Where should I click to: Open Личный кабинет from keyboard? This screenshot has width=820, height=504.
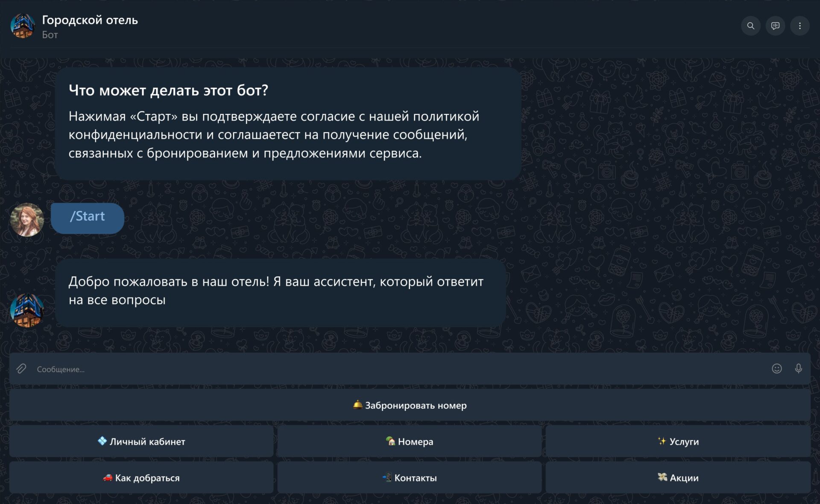(x=141, y=442)
